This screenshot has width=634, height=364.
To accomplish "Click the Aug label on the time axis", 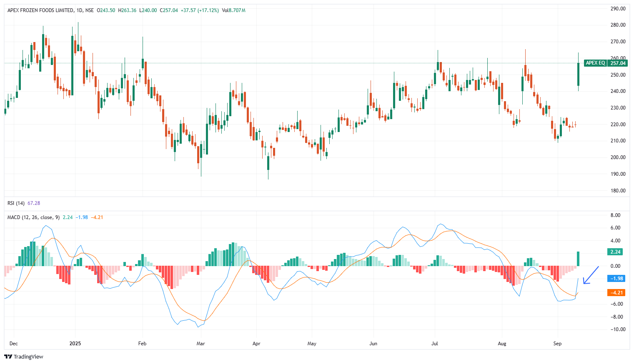I will pos(502,344).
